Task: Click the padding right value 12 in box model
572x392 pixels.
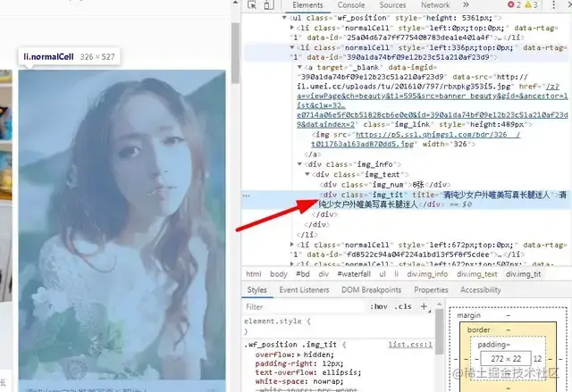Action: click(x=537, y=359)
